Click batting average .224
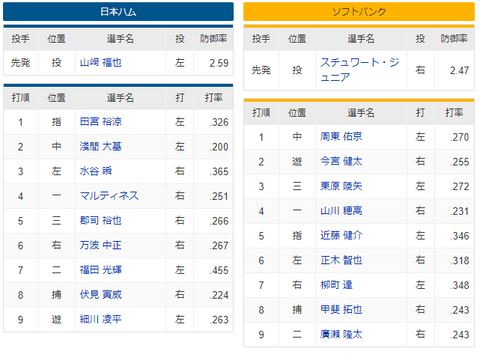This screenshot has height=363, width=480. click(219, 295)
